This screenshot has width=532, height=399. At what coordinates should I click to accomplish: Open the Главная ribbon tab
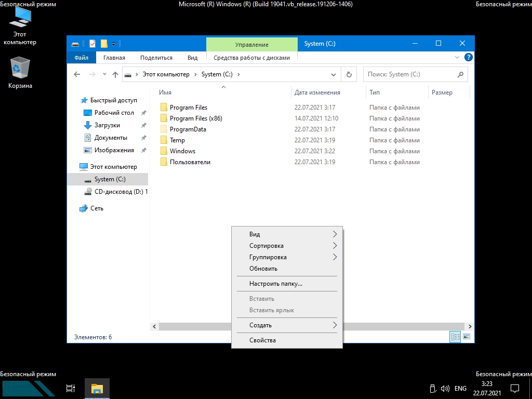click(x=114, y=58)
